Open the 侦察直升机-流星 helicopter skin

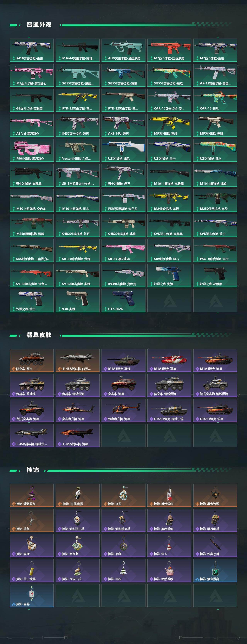(123, 411)
